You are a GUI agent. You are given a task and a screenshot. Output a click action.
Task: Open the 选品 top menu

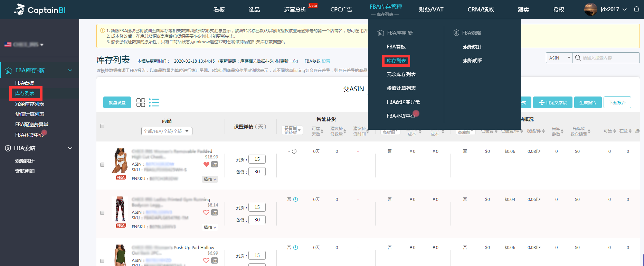click(254, 9)
